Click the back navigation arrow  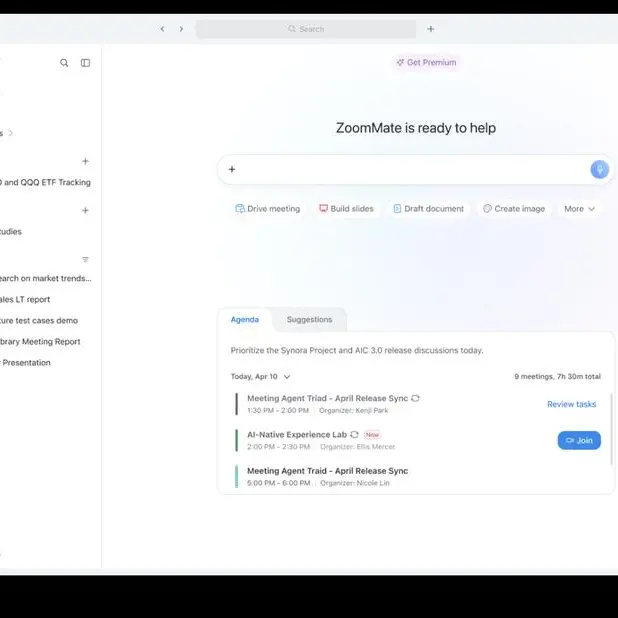162,29
